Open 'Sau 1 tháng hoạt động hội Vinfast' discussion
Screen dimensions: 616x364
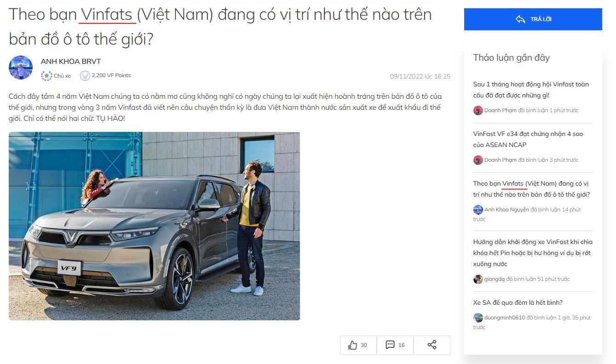coord(531,90)
